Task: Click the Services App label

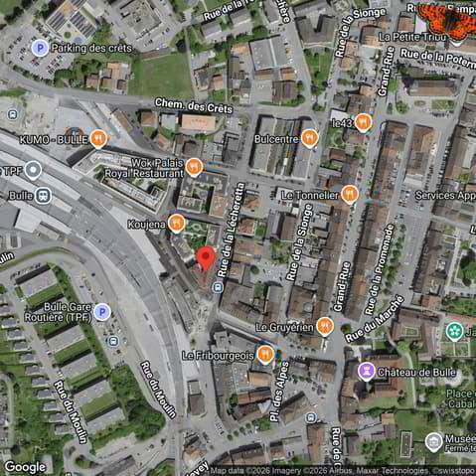Action: 445,196
